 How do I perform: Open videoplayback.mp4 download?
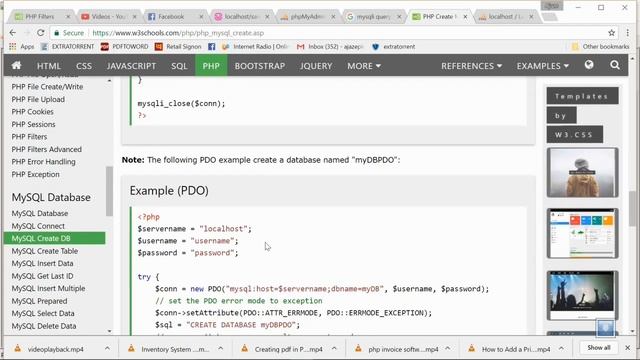click(56, 349)
